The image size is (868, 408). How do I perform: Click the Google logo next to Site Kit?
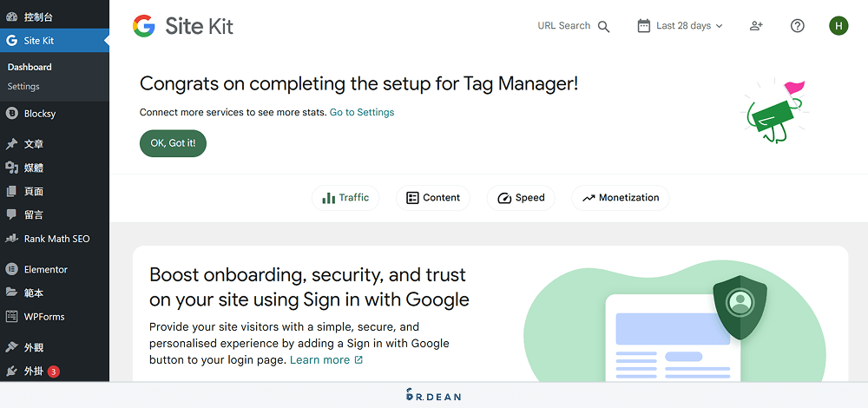(144, 26)
